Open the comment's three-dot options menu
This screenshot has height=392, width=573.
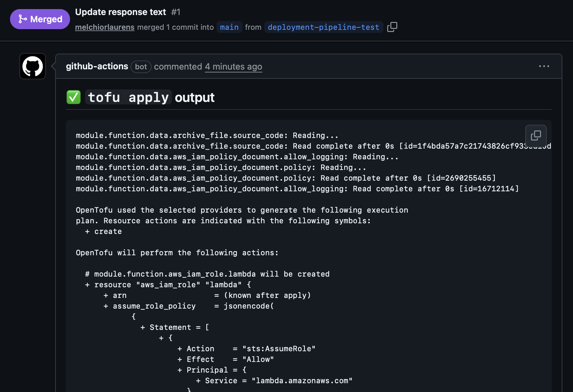[544, 66]
